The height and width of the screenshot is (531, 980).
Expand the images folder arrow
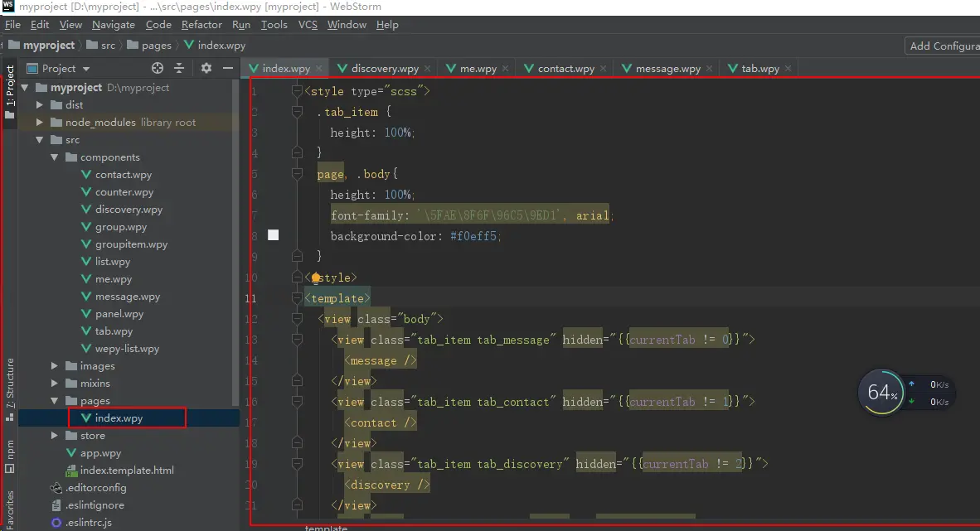55,366
